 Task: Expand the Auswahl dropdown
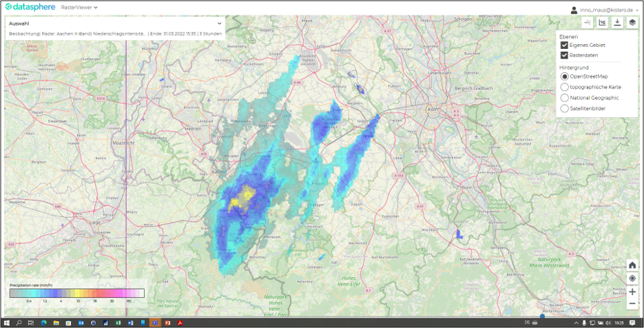click(x=219, y=23)
